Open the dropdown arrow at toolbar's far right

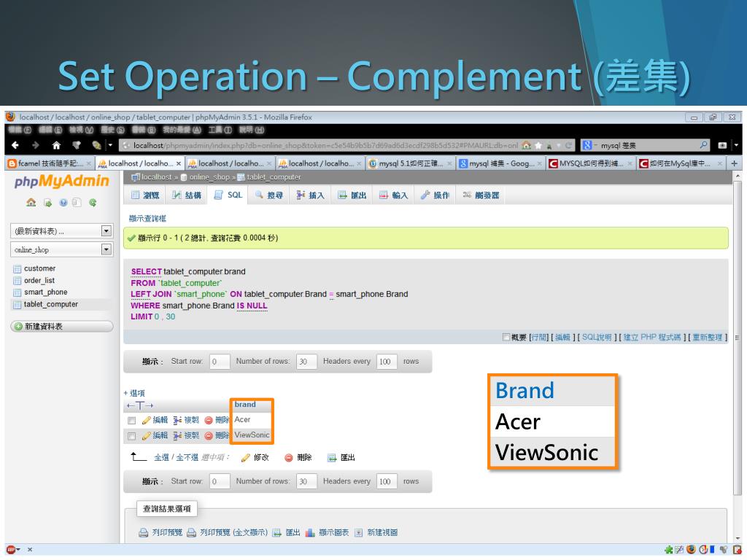point(735,145)
